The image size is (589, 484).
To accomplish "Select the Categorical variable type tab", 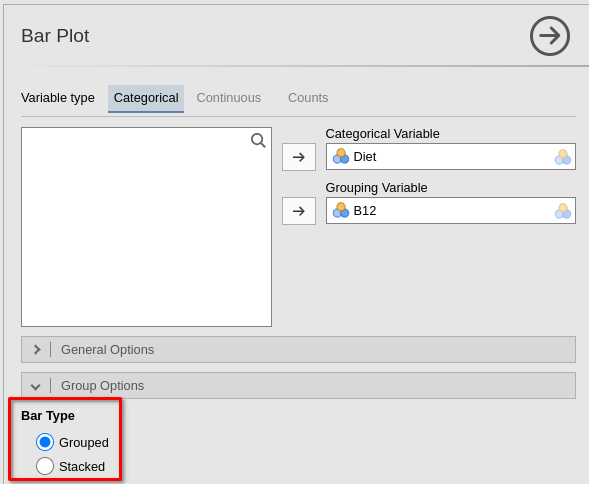I will click(146, 98).
